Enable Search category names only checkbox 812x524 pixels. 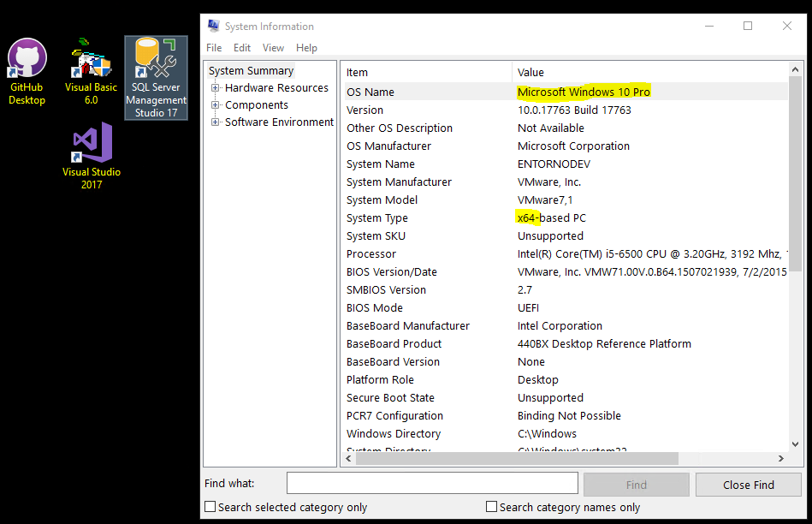[491, 506]
